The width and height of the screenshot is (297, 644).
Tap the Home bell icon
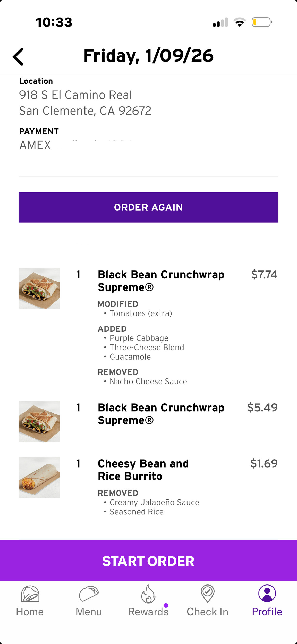pyautogui.click(x=30, y=594)
